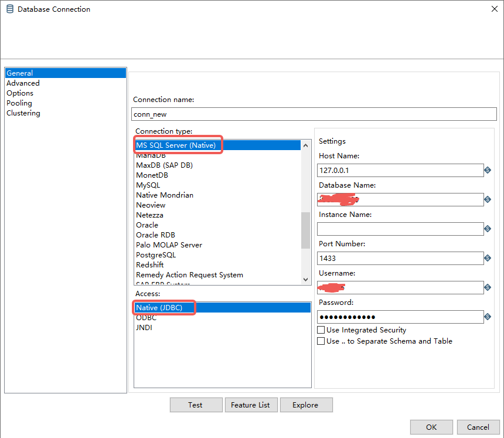The image size is (504, 438).
Task: Enable Use Integrated Security checkbox
Action: click(321, 330)
